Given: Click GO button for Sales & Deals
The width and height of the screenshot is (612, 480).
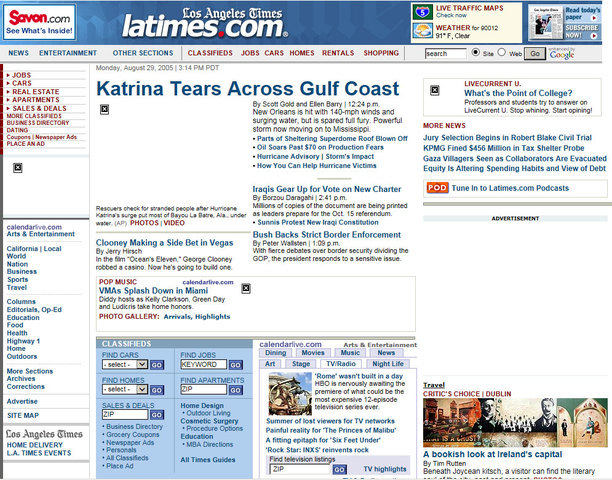Looking at the screenshot, I should (x=157, y=415).
